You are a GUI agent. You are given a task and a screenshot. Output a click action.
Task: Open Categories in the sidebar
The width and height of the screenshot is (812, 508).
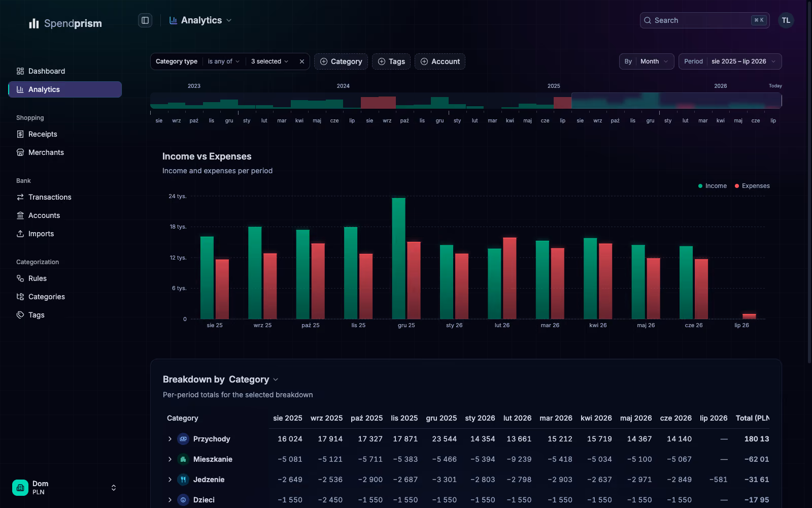(65, 297)
